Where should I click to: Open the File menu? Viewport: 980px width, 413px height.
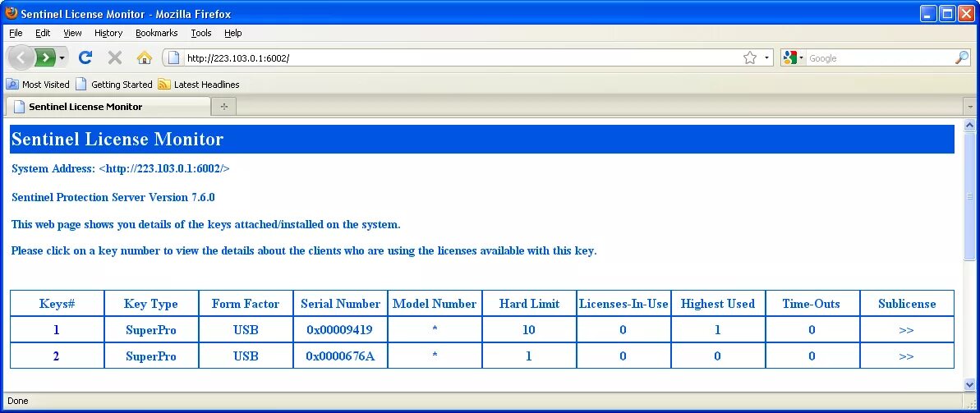[16, 33]
